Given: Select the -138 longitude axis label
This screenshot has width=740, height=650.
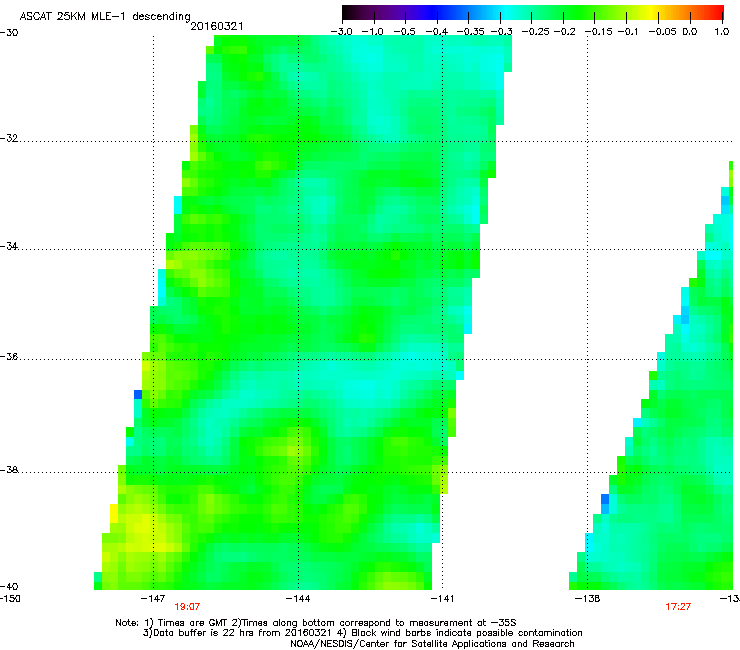Looking at the screenshot, I should pyautogui.click(x=588, y=599).
